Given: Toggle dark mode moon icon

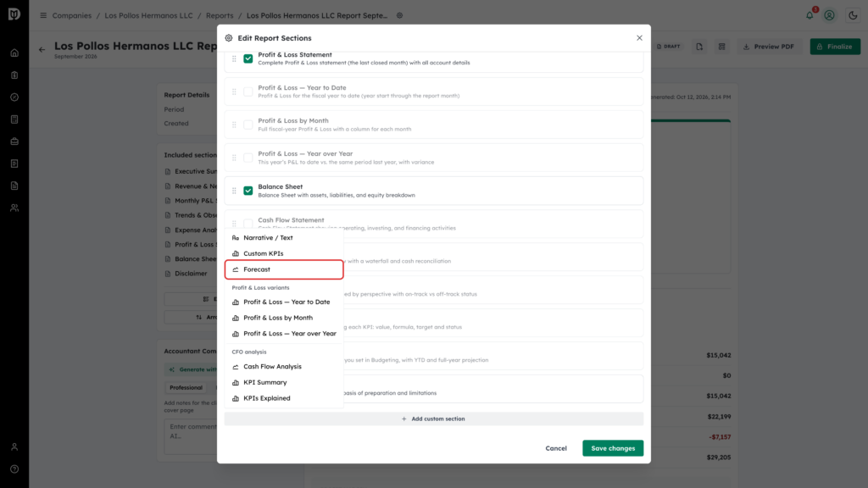Looking at the screenshot, I should click(x=853, y=15).
